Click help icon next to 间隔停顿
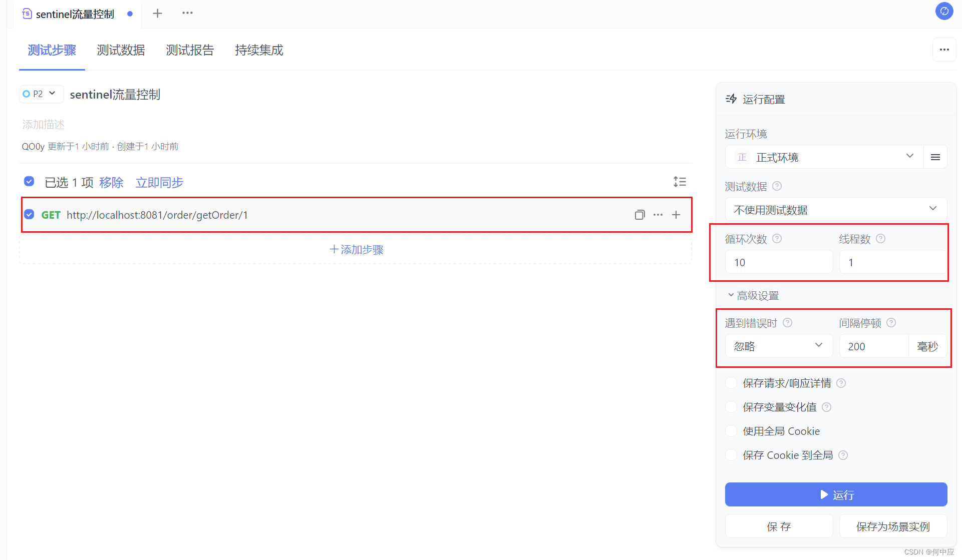This screenshot has width=962, height=560. [891, 323]
